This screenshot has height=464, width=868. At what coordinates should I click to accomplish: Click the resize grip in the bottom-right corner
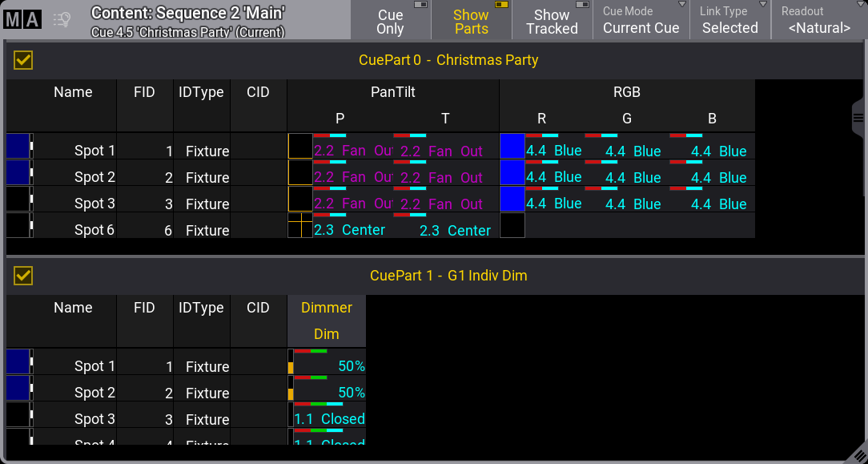[x=856, y=453]
